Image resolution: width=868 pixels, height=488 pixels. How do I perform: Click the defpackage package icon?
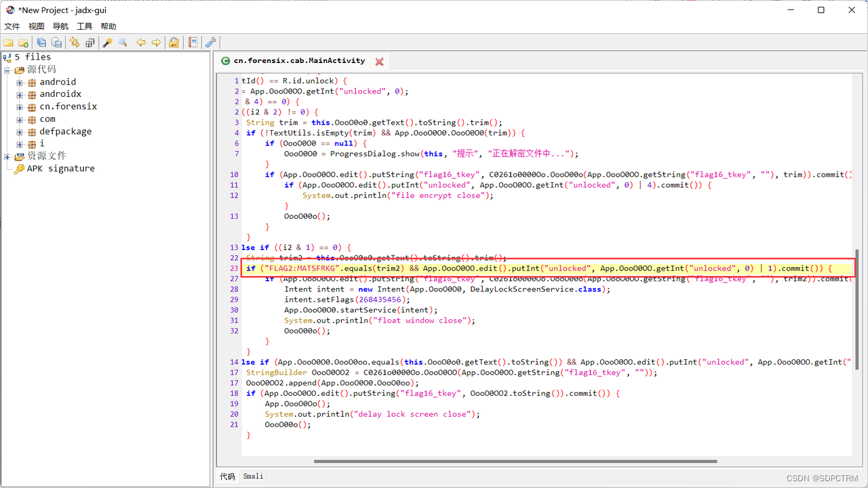coord(31,131)
